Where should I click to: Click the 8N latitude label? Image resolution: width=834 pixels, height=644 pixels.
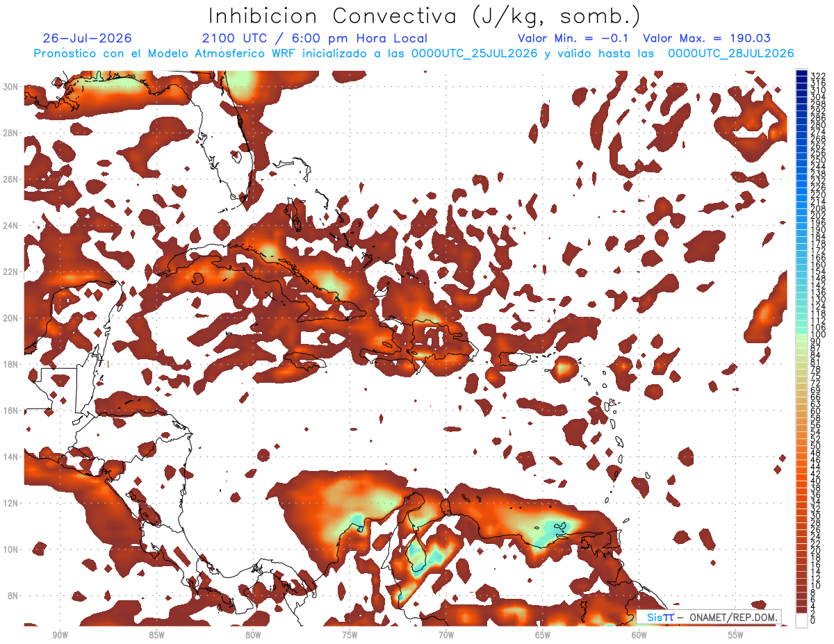coord(11,595)
